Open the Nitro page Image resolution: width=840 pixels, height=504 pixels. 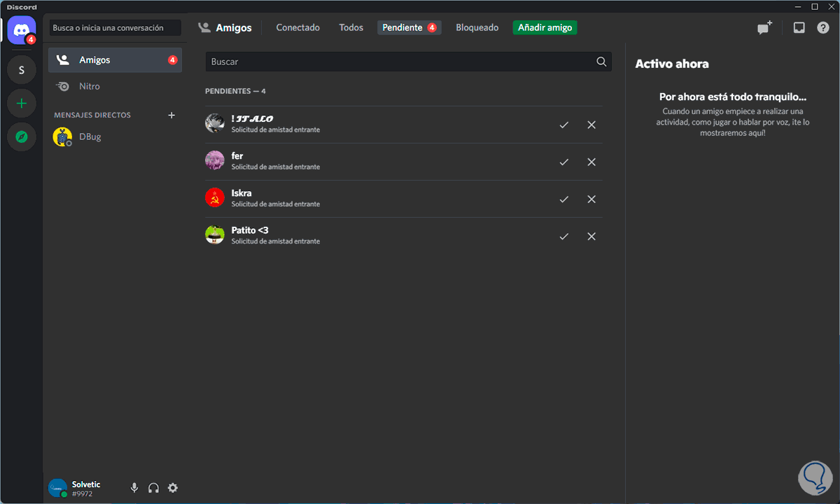tap(89, 86)
